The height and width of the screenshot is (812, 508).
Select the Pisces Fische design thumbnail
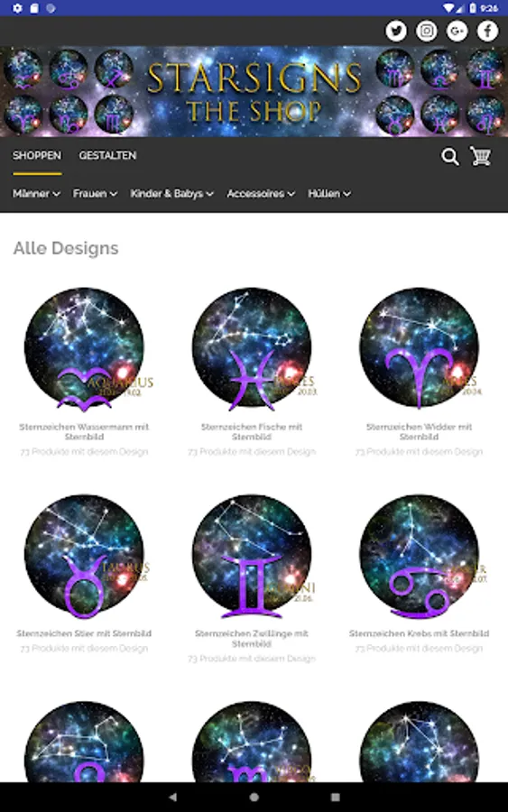[x=252, y=348]
